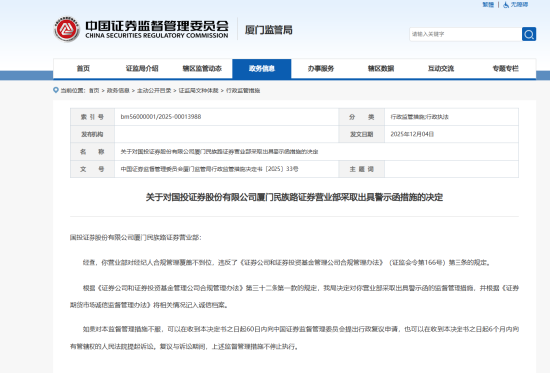Screen dimensions: 550x374
Task: Click the 名称 label cell
Action: point(93,152)
